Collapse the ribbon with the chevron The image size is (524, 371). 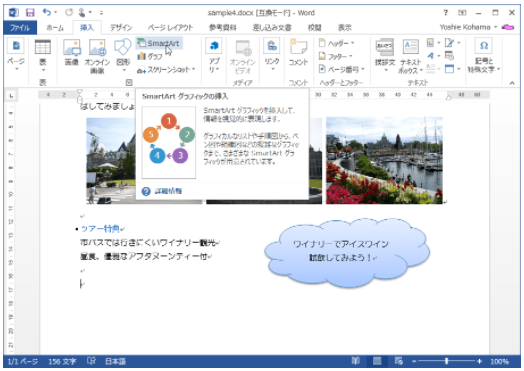coord(512,83)
